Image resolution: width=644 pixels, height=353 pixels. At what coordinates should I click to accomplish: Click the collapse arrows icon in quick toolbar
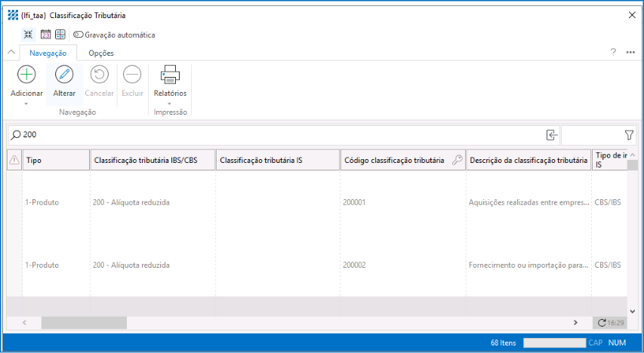click(x=28, y=35)
